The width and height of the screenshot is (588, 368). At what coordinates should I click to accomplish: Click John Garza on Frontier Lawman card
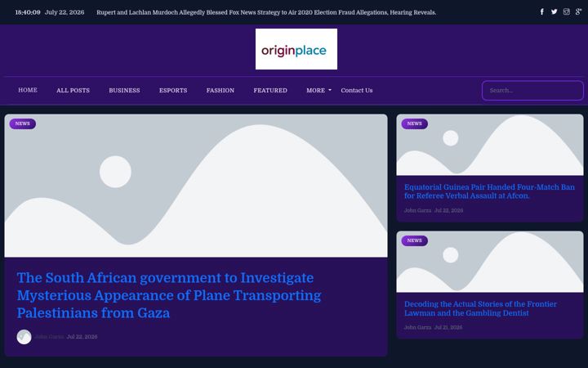[x=417, y=327]
